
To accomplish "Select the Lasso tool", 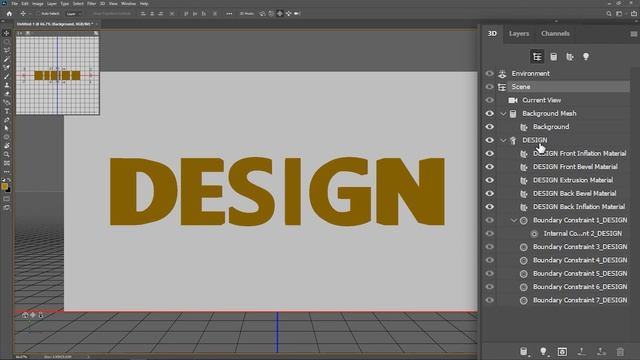I will pyautogui.click(x=7, y=50).
